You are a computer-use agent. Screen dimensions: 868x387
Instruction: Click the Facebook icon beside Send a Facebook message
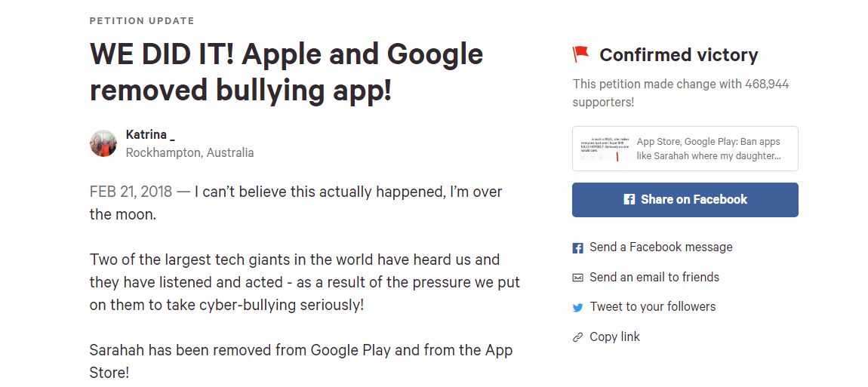pyautogui.click(x=578, y=247)
